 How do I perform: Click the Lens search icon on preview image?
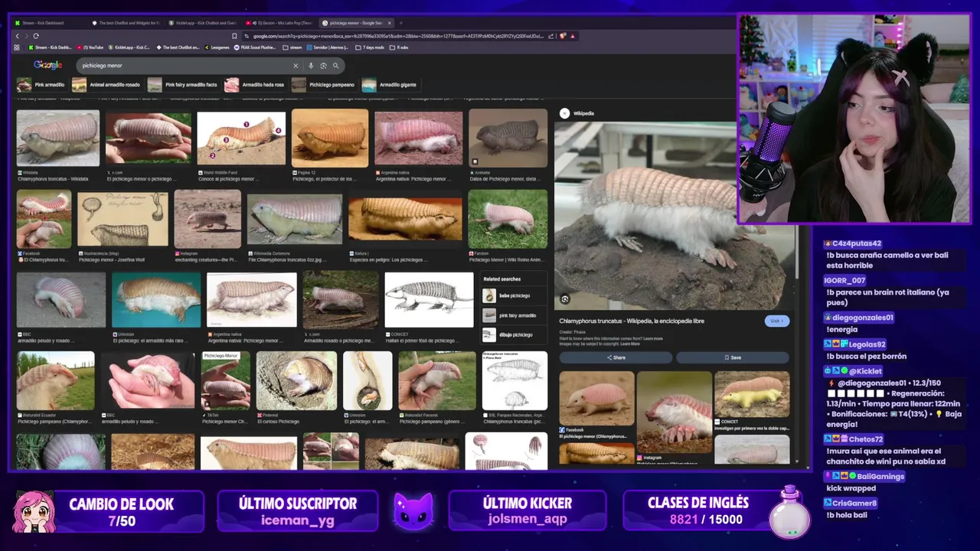pos(565,299)
